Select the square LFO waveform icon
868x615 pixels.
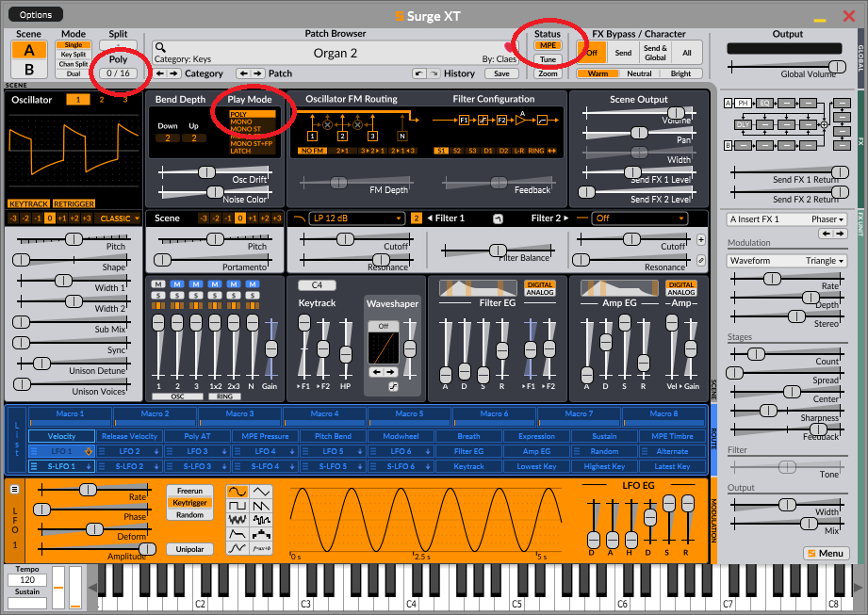[x=237, y=506]
